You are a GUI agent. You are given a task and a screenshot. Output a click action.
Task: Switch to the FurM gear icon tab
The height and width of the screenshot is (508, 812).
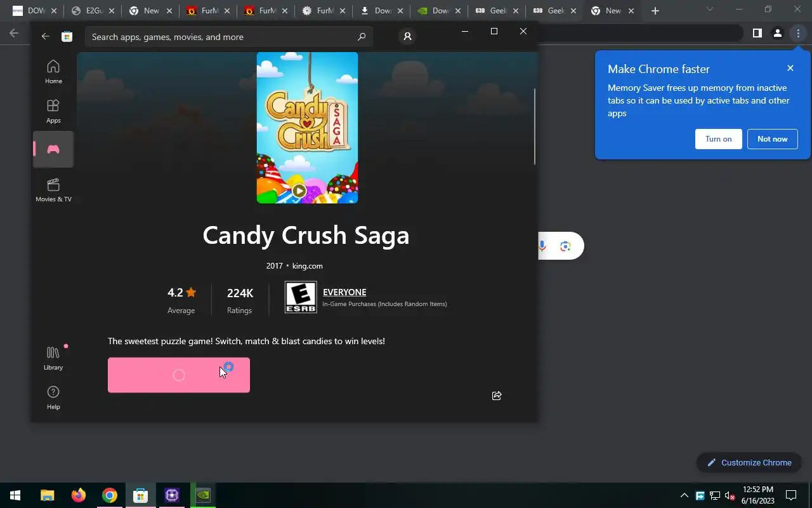tap(325, 11)
